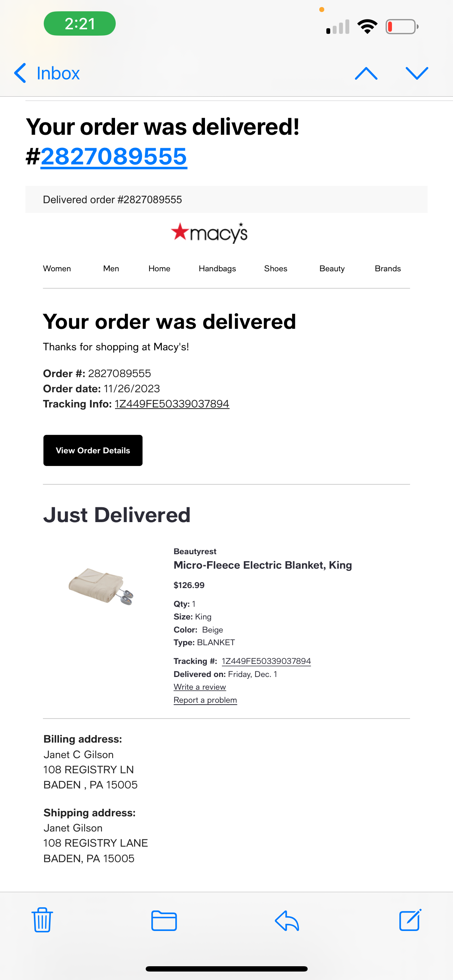Open the Brands category
The width and height of the screenshot is (453, 980).
tap(388, 268)
